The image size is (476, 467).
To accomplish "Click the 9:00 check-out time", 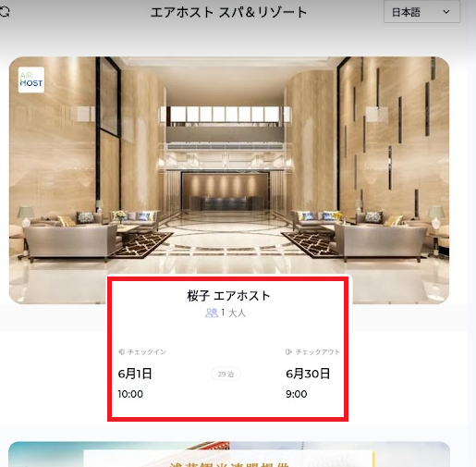I will pos(297,394).
